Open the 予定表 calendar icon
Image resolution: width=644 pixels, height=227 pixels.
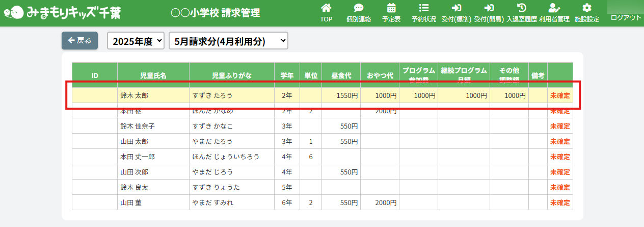tap(391, 8)
